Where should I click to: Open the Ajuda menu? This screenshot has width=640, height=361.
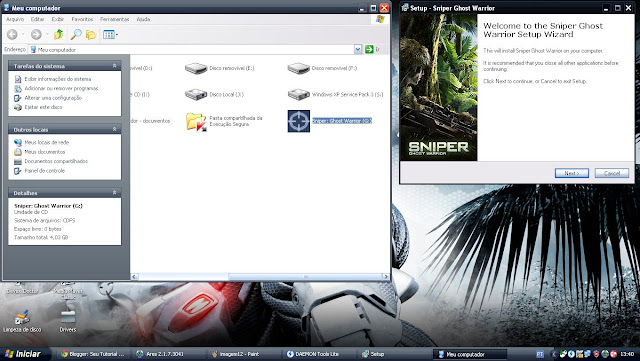143,19
